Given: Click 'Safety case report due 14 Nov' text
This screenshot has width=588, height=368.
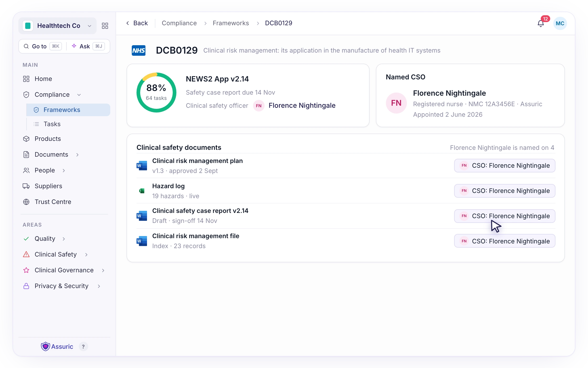Looking at the screenshot, I should pyautogui.click(x=230, y=93).
